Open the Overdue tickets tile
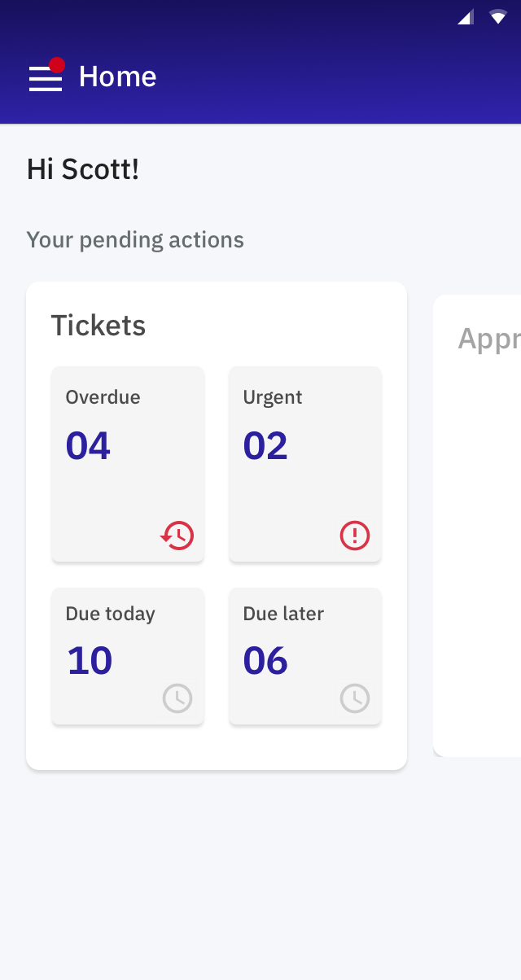 pos(128,464)
